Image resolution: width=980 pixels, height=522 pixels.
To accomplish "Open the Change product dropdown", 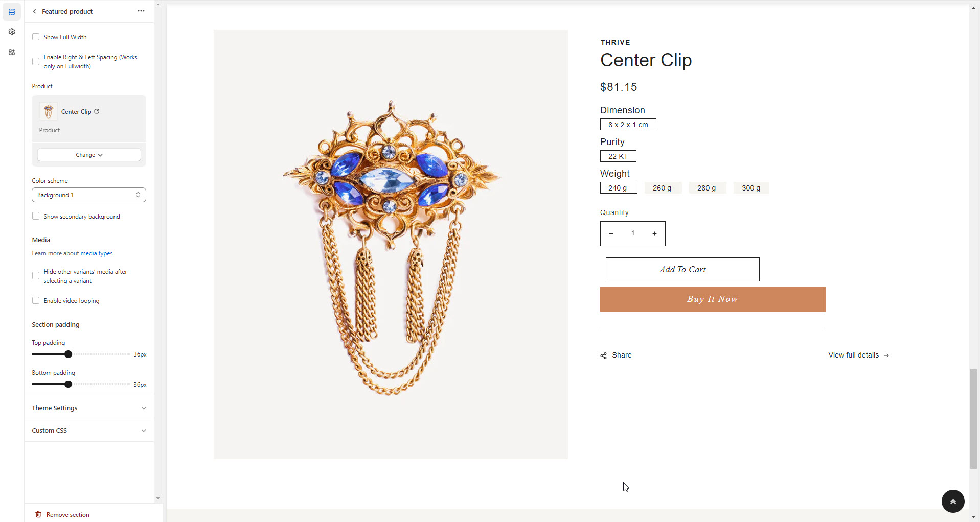I will click(x=89, y=155).
